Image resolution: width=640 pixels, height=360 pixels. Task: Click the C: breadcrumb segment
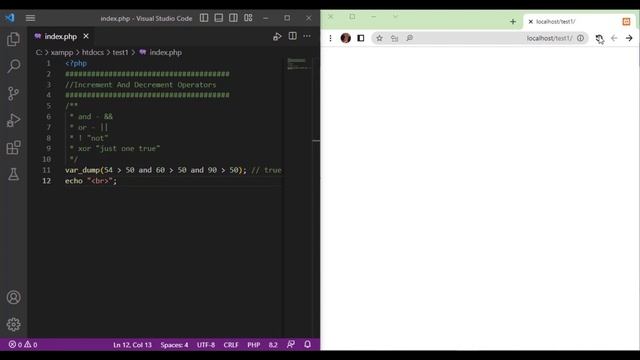pos(39,52)
